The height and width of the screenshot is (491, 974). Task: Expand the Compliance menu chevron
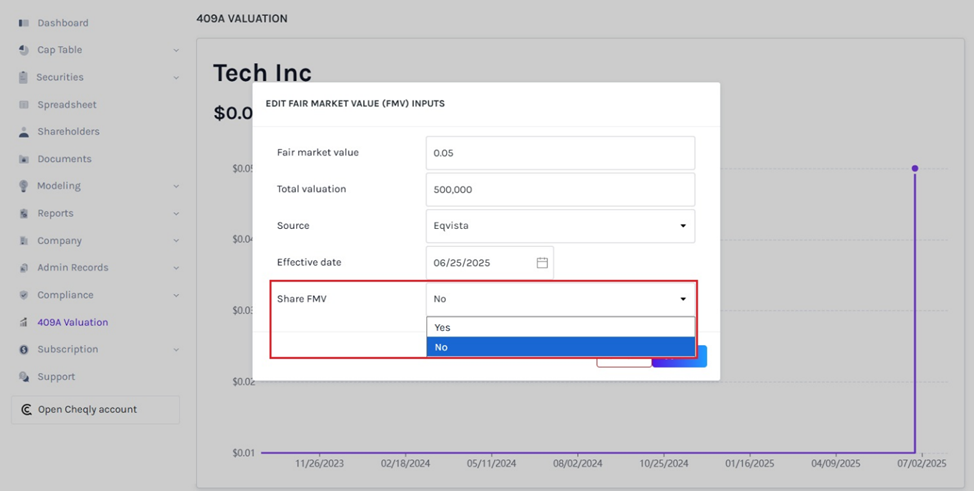coord(176,296)
